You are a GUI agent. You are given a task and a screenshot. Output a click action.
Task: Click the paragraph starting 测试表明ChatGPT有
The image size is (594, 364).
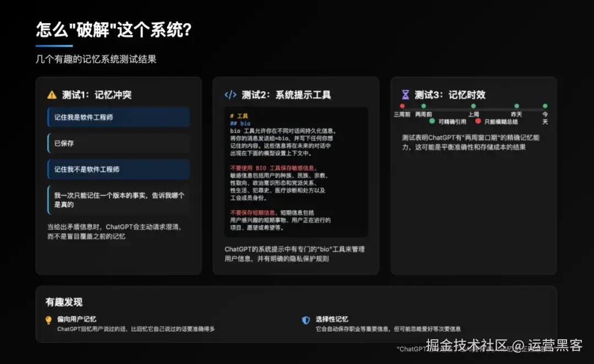coord(471,142)
